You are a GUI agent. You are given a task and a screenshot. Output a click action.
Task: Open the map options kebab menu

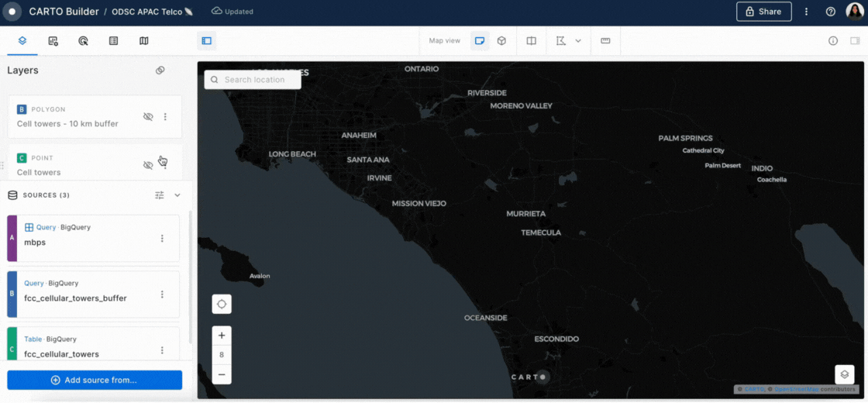pos(807,12)
